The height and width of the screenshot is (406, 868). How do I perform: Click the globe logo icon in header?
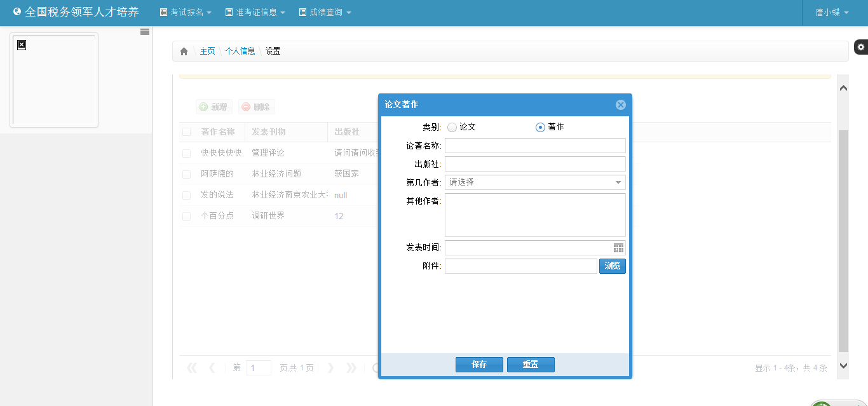point(17,11)
